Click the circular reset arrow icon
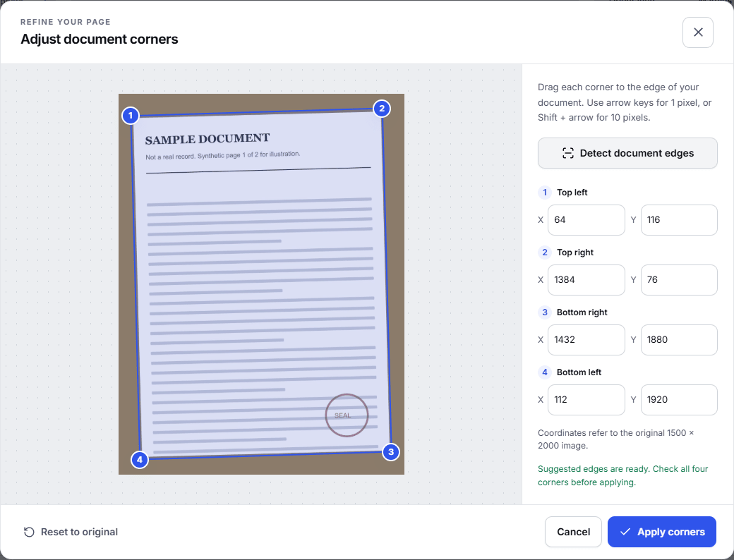This screenshot has width=734, height=560. tap(29, 532)
